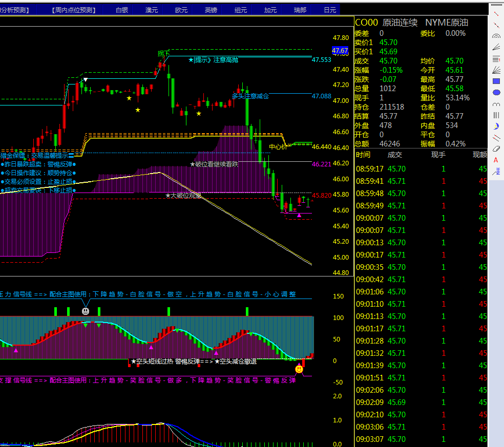This screenshot has width=504, height=447.
Task: Select the eraser tool
Action: point(496,149)
